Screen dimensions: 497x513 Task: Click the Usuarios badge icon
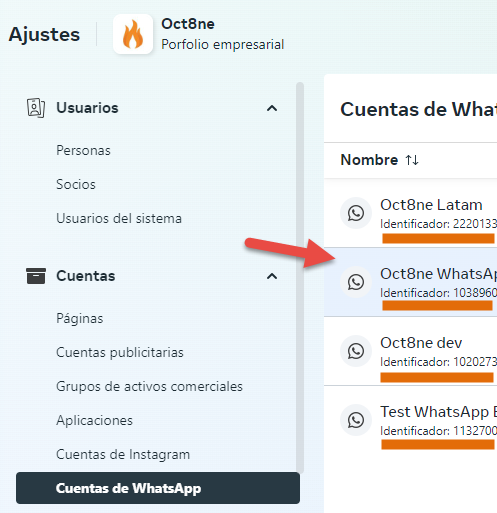point(36,108)
